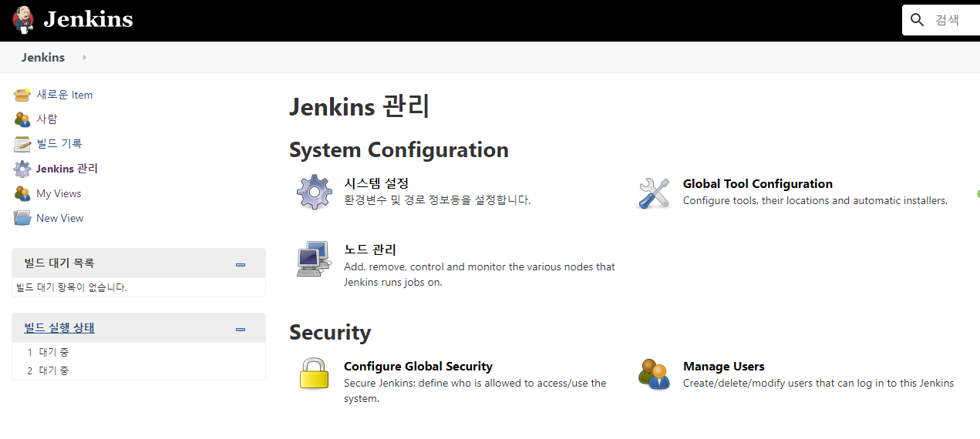Viewport: 980px width, 439px height.
Task: Open the 사람 sidebar link
Action: point(47,119)
